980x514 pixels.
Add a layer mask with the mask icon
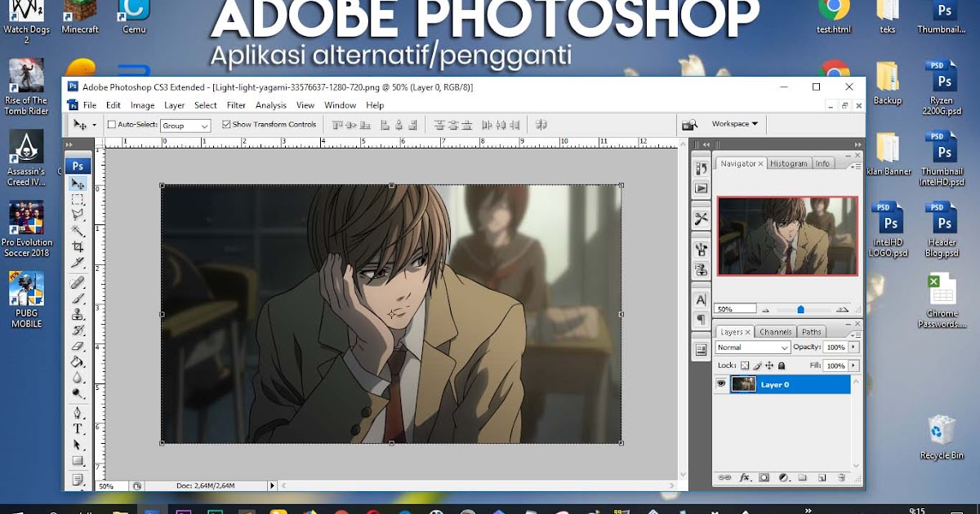764,477
